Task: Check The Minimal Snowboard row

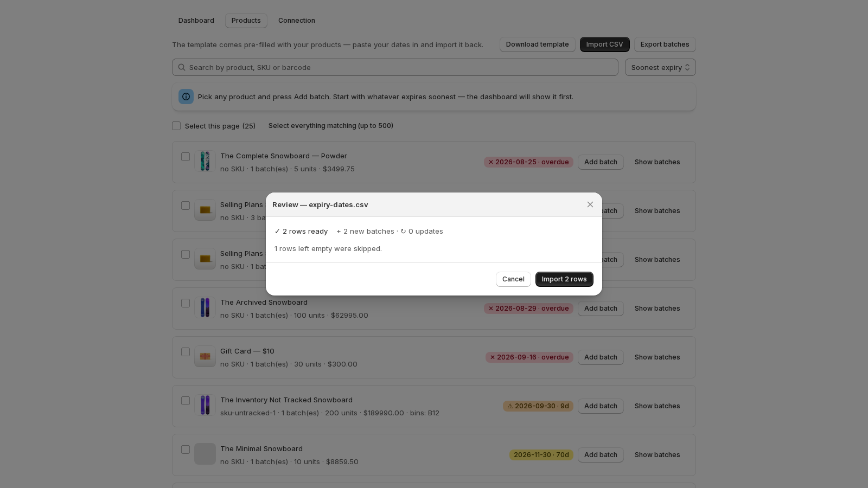Action: [186, 450]
